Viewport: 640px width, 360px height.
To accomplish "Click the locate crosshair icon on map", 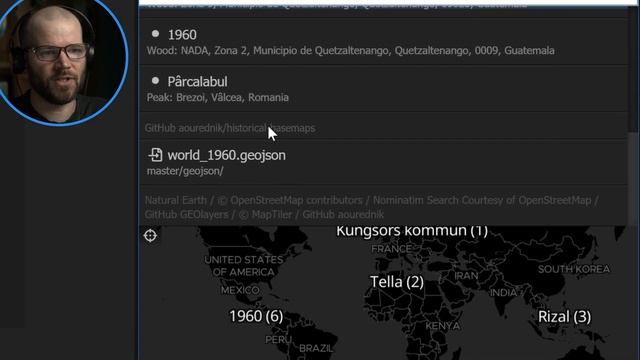I will pyautogui.click(x=150, y=236).
